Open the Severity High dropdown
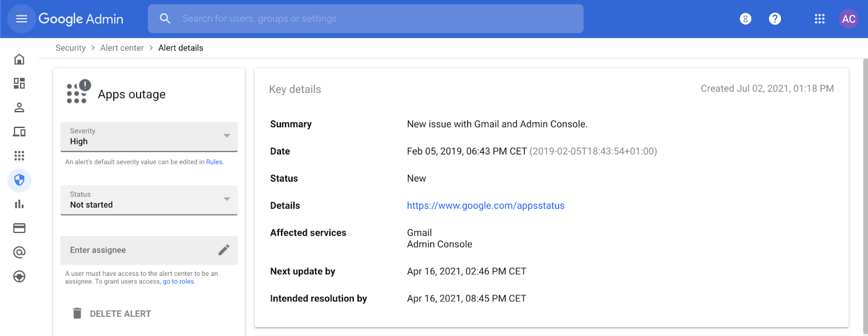Viewport: 868px width, 336px height. pyautogui.click(x=149, y=137)
